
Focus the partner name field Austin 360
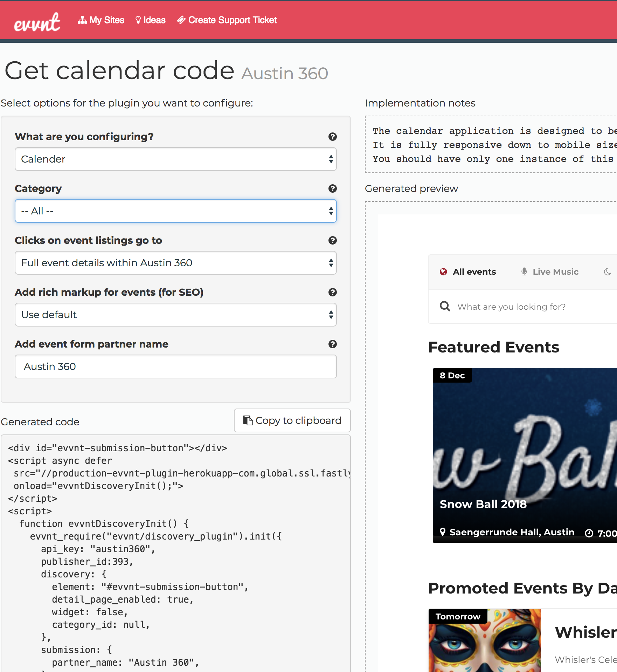[x=176, y=366]
